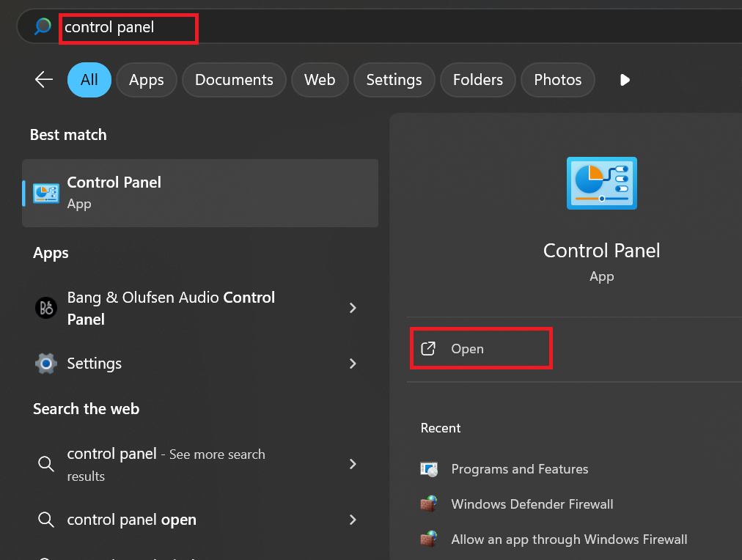Click the search magnifier icon in search box
This screenshot has height=560, width=742.
coord(43,26)
